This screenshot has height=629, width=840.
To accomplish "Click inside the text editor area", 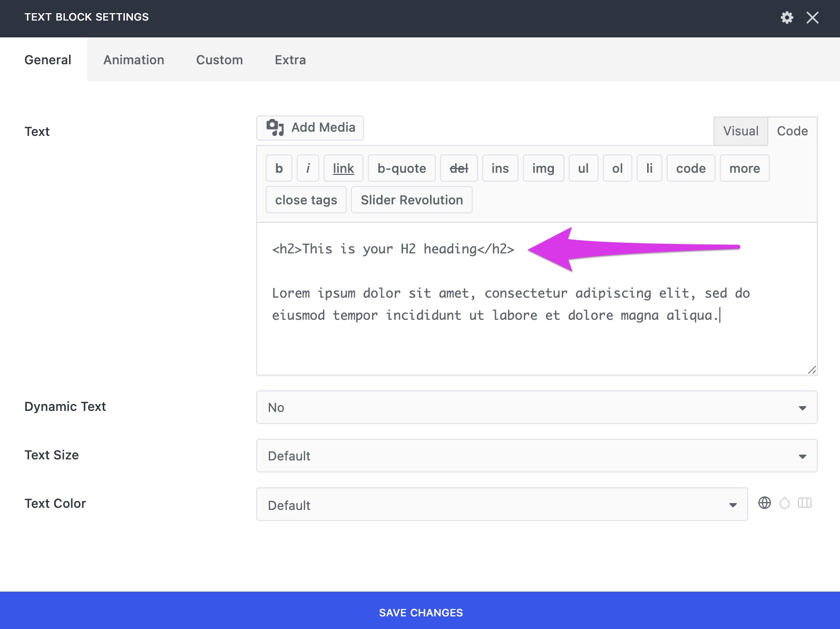I will [x=536, y=299].
